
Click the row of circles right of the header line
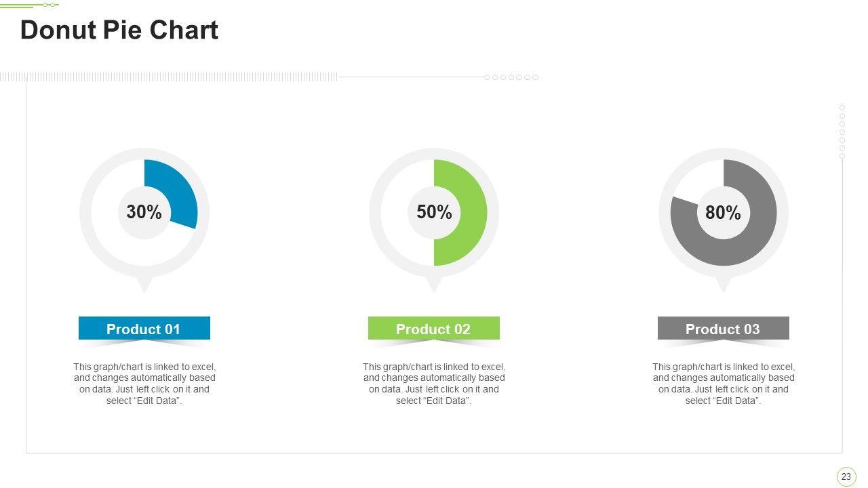(x=511, y=77)
